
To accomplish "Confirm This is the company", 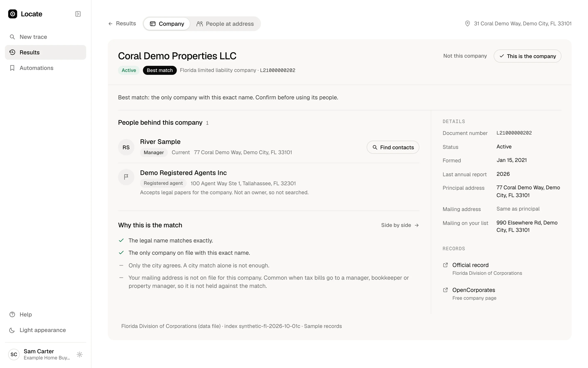I will click(527, 56).
